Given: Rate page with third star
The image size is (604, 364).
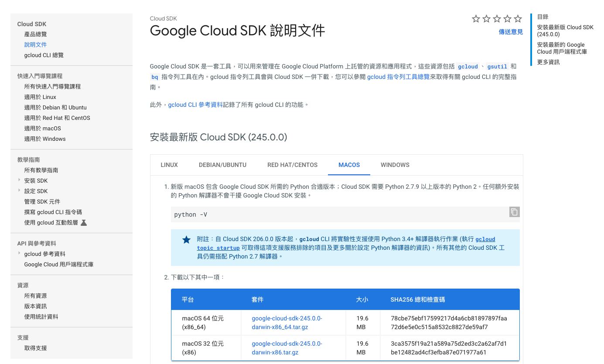Looking at the screenshot, I should pyautogui.click(x=497, y=19).
